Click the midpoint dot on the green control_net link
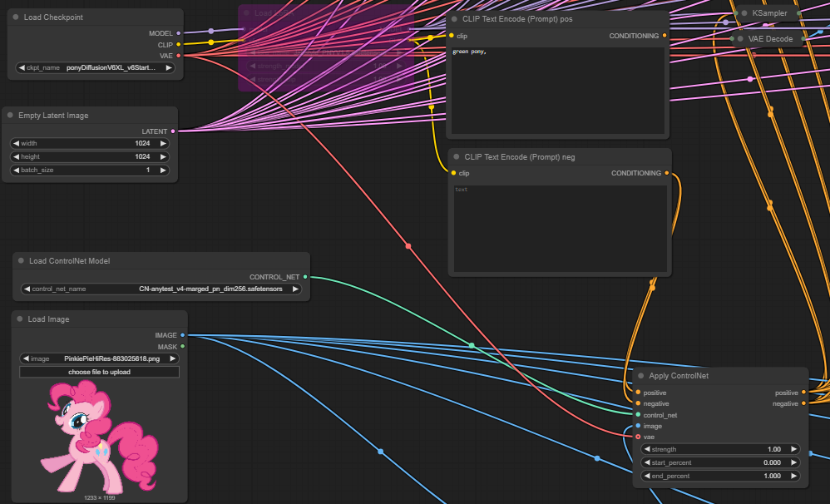 point(472,346)
